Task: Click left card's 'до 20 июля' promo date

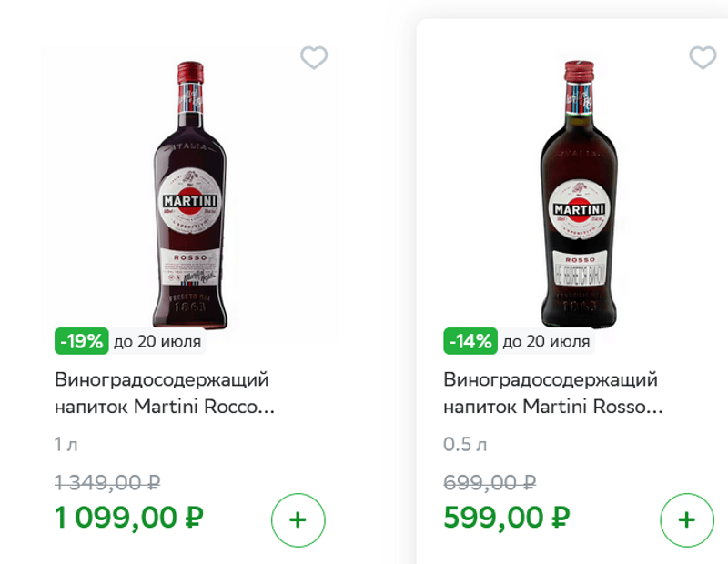Action: click(157, 342)
